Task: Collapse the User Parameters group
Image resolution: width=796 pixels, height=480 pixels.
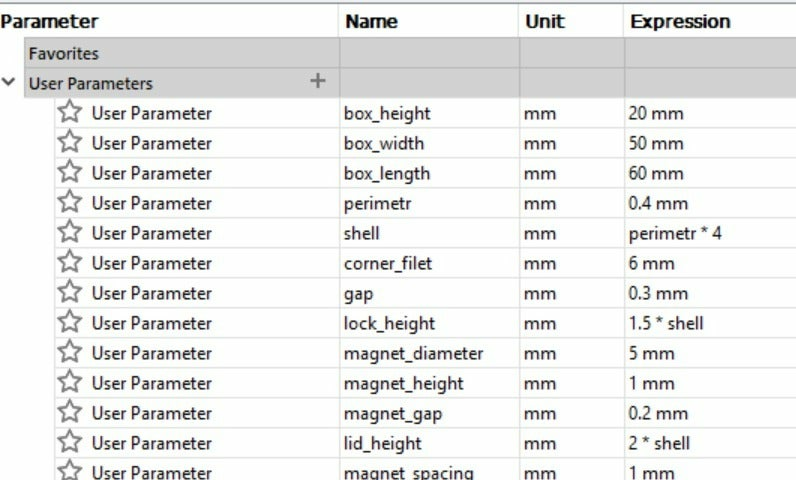Action: point(9,83)
